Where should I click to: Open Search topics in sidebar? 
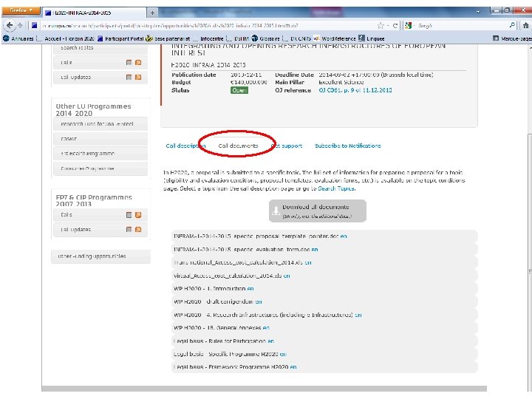click(x=100, y=48)
